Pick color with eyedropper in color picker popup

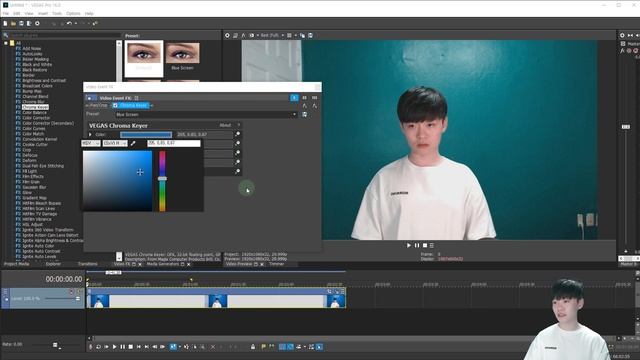tap(133, 143)
